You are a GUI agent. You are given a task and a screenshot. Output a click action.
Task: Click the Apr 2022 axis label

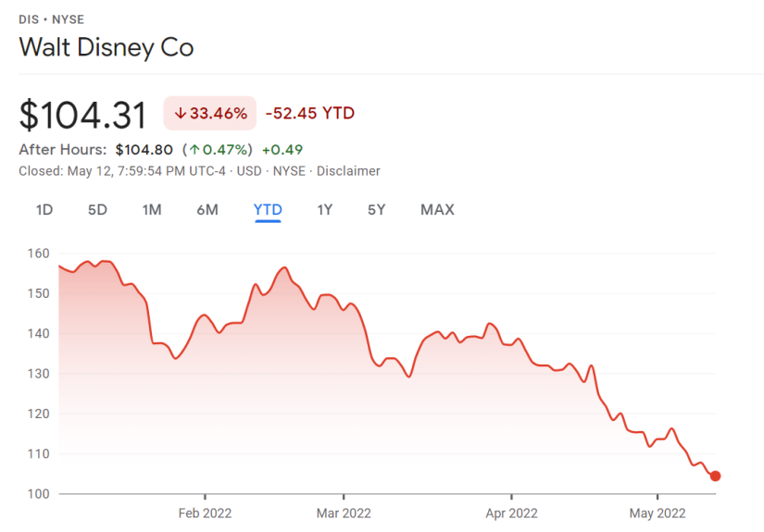(510, 513)
